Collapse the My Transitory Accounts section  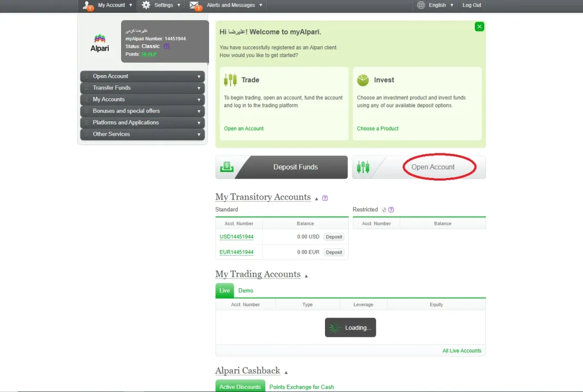coord(316,199)
